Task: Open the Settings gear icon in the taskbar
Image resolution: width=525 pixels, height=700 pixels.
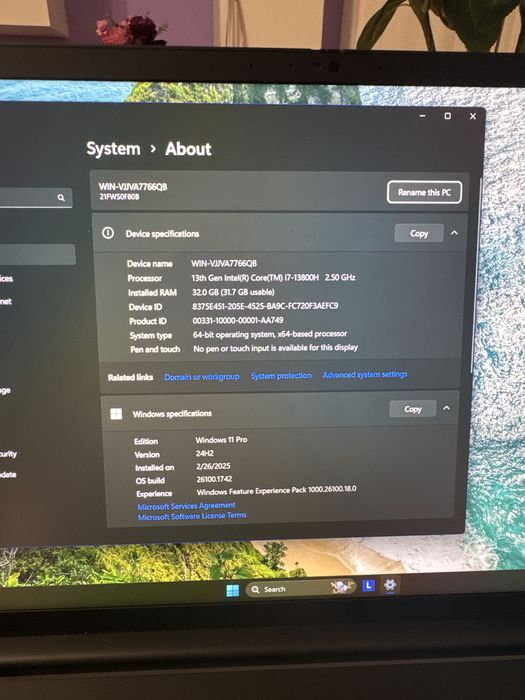Action: 390,585
